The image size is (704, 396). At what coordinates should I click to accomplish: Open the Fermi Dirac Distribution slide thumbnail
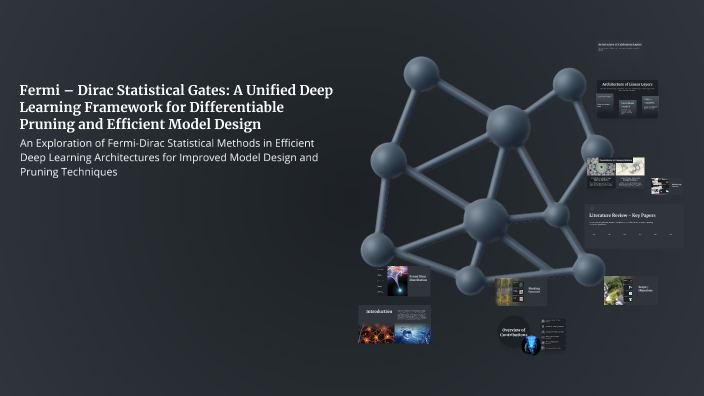[404, 281]
